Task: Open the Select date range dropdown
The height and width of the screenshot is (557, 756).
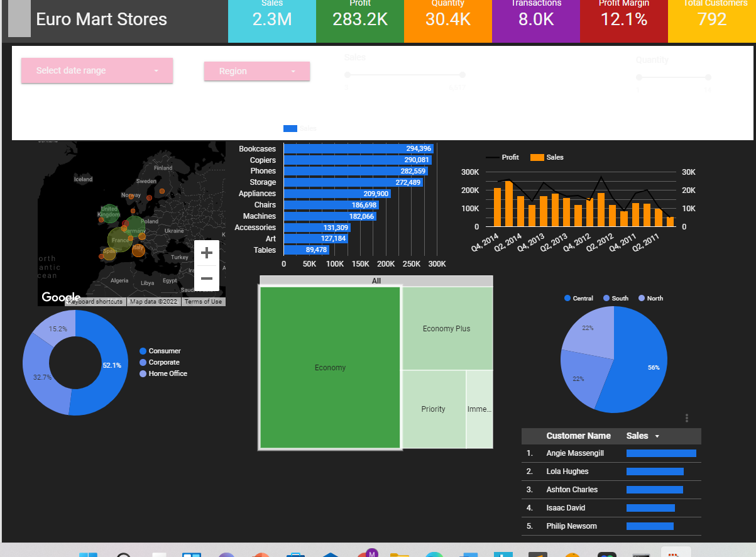Action: (x=97, y=70)
